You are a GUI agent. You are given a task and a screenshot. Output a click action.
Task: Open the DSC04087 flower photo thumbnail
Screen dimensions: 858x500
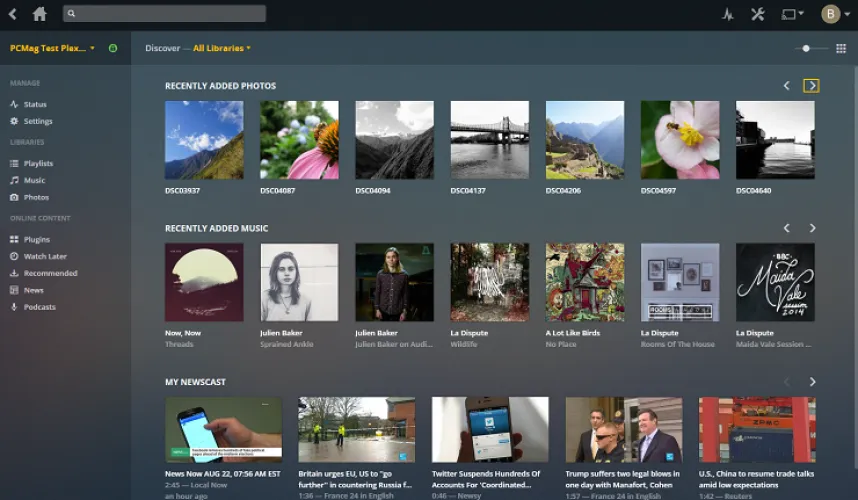(299, 140)
